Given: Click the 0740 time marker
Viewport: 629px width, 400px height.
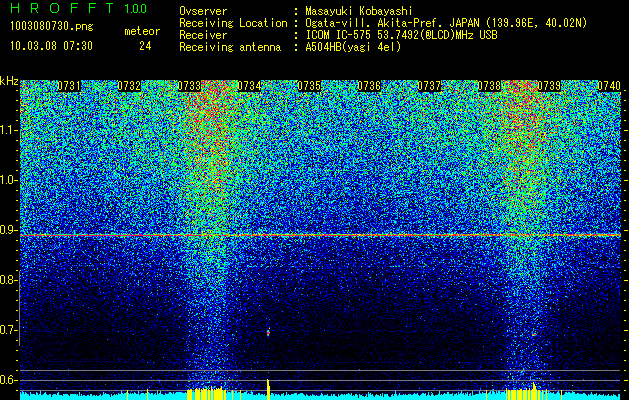Looking at the screenshot, I should 609,86.
